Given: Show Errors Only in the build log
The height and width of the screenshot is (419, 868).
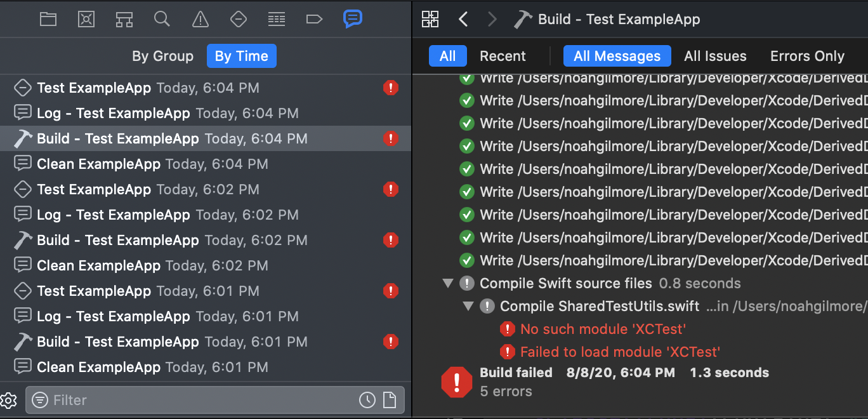Looking at the screenshot, I should 807,56.
